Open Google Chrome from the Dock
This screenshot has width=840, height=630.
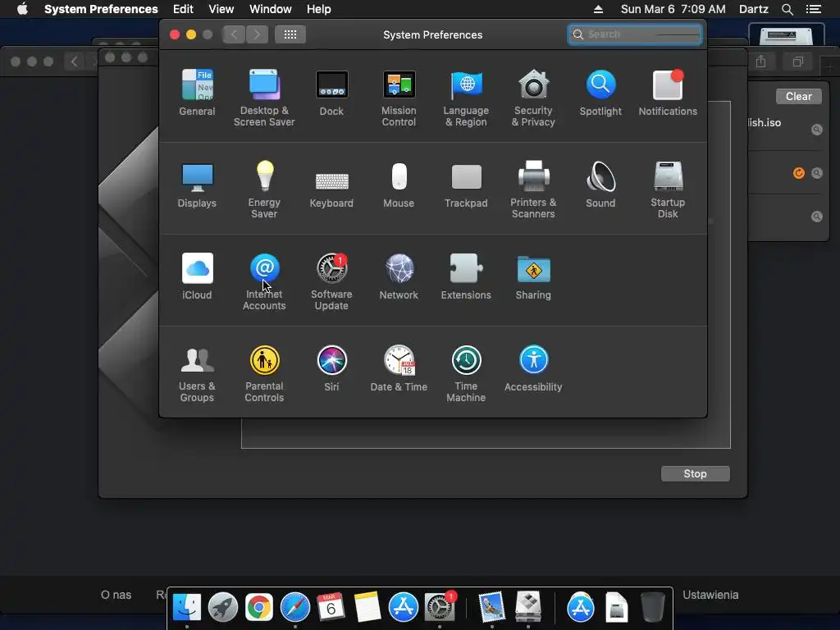click(x=258, y=608)
